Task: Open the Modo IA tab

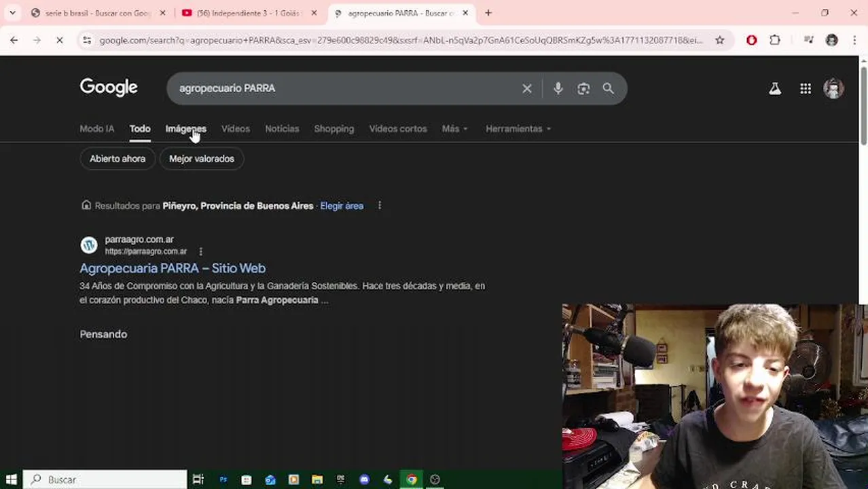Action: (97, 128)
